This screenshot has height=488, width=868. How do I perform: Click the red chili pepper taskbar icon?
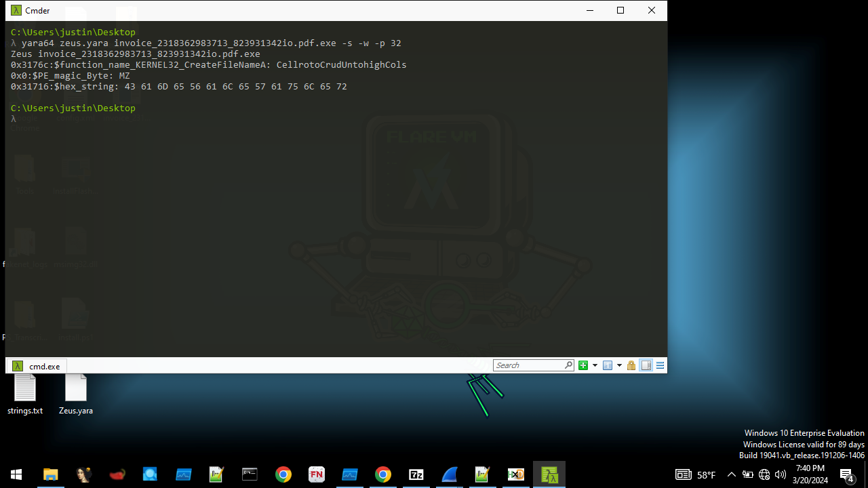point(117,474)
